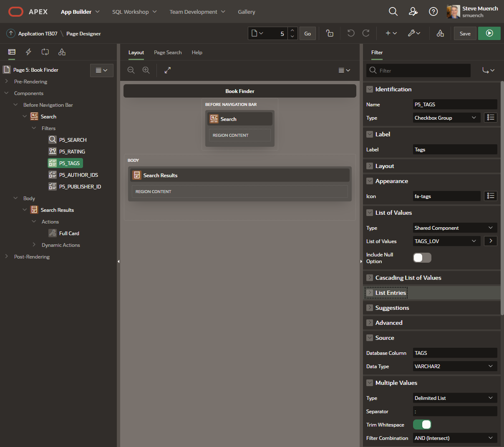
Task: Click the Run Page play button
Action: pyautogui.click(x=489, y=33)
